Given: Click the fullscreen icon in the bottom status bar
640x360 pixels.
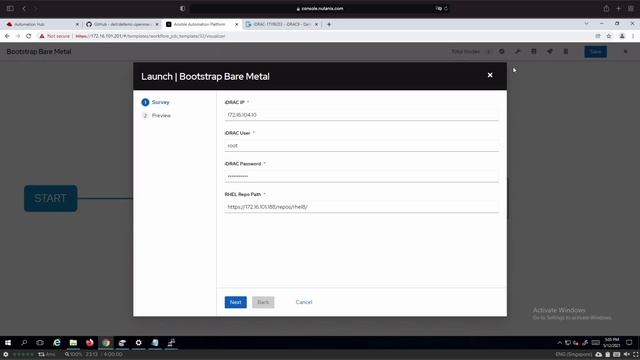Looking at the screenshot, I should [635, 354].
